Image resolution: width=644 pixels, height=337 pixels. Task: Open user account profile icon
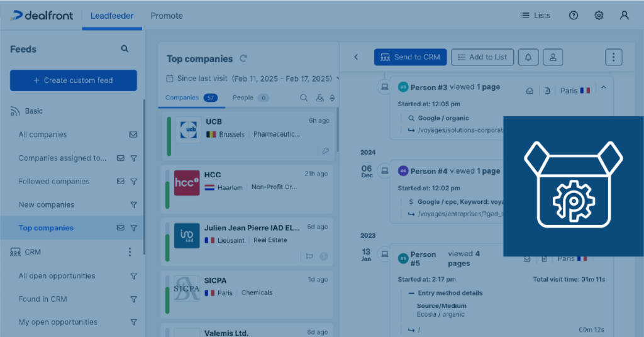click(x=625, y=16)
